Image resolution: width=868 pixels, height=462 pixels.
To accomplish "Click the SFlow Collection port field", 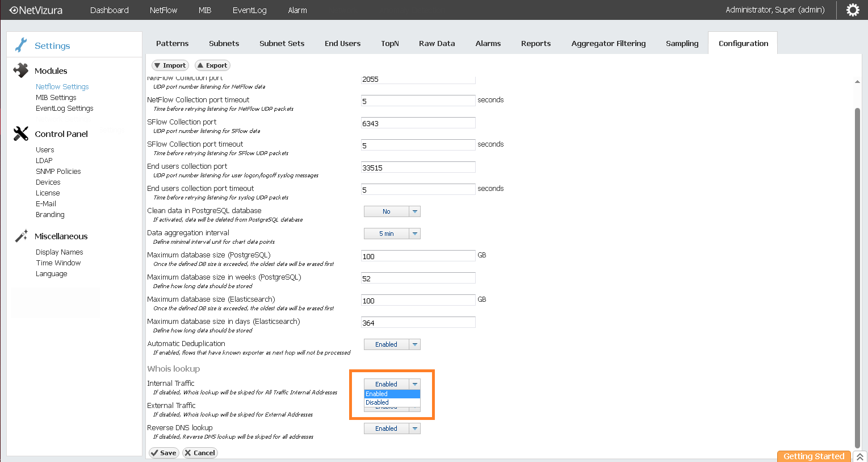I will pyautogui.click(x=418, y=123).
